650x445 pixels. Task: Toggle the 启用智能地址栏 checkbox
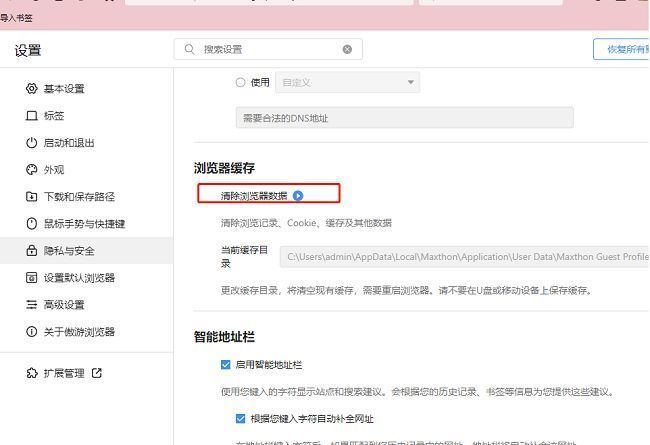[226, 365]
